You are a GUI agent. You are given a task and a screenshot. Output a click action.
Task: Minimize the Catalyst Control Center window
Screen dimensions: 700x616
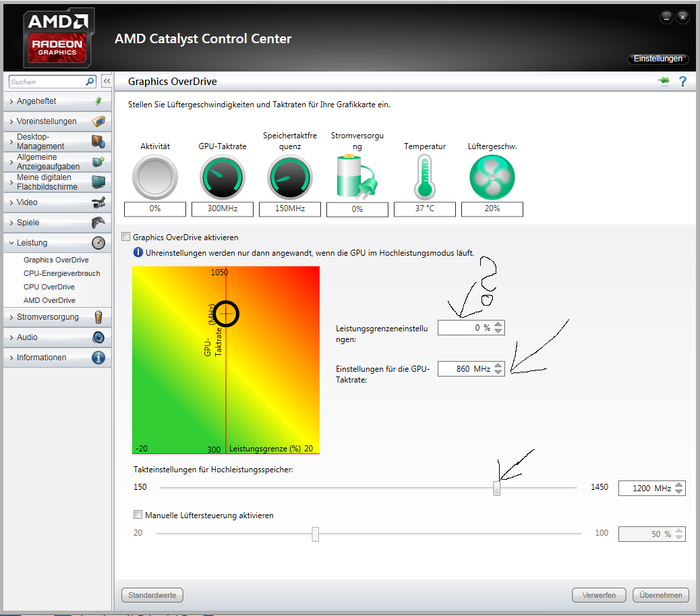(x=666, y=18)
